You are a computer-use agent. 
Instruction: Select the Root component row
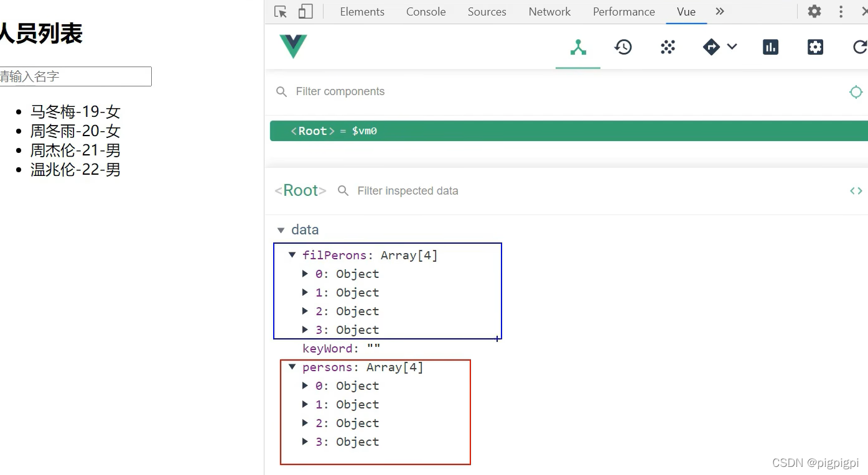coord(569,131)
